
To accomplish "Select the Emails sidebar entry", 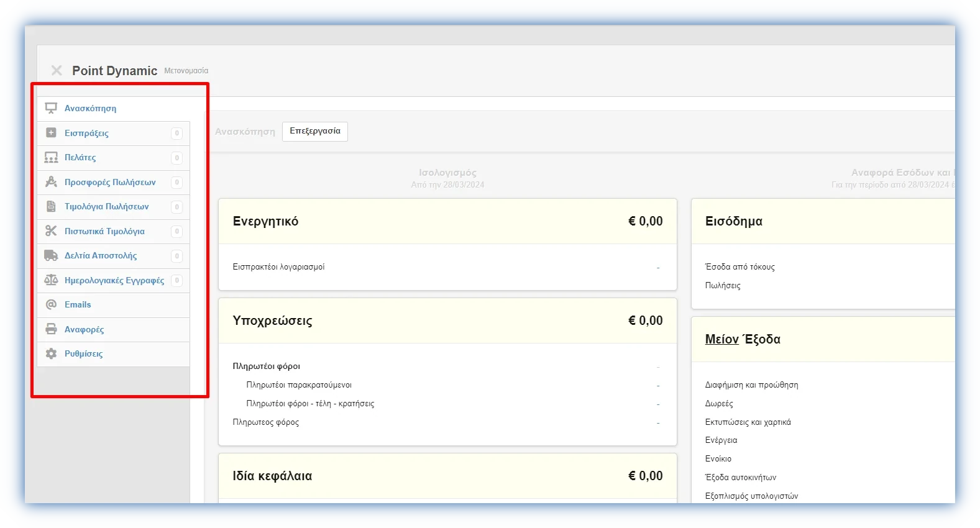I will [78, 304].
